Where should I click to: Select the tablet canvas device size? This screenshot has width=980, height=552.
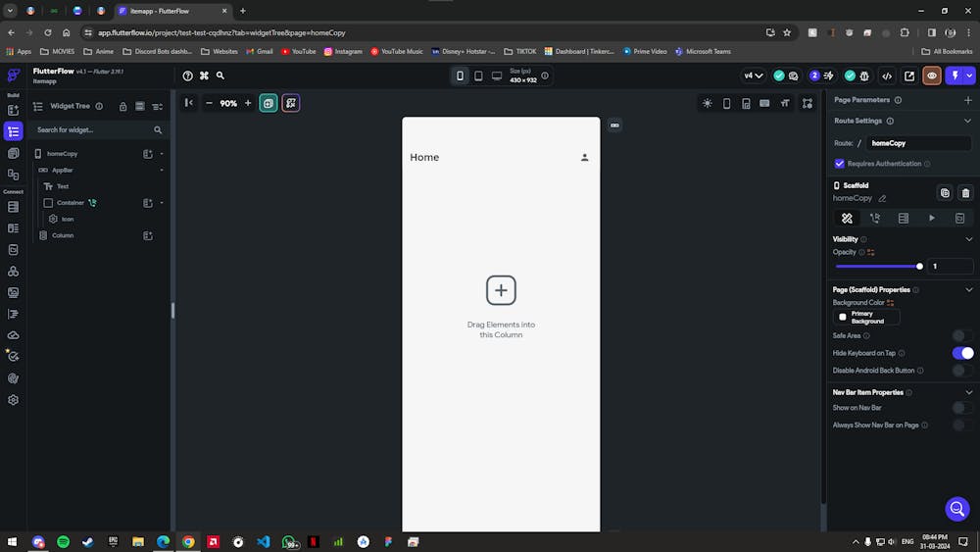tap(478, 75)
